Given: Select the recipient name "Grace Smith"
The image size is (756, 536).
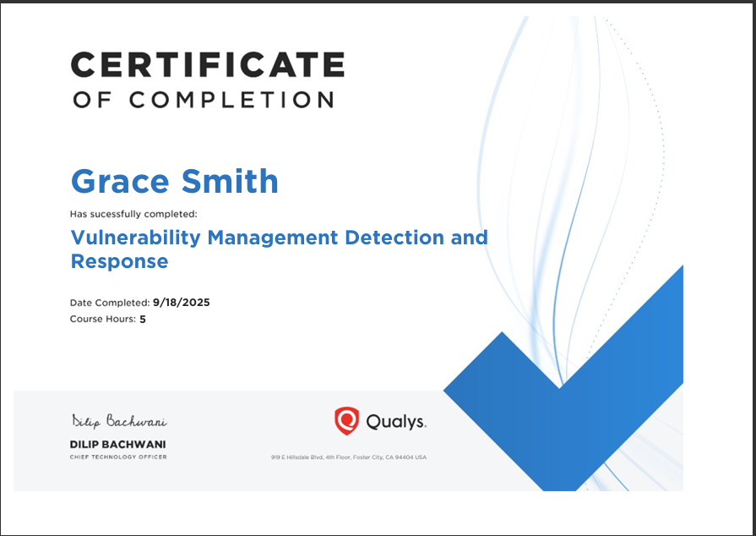Looking at the screenshot, I should click(x=175, y=181).
